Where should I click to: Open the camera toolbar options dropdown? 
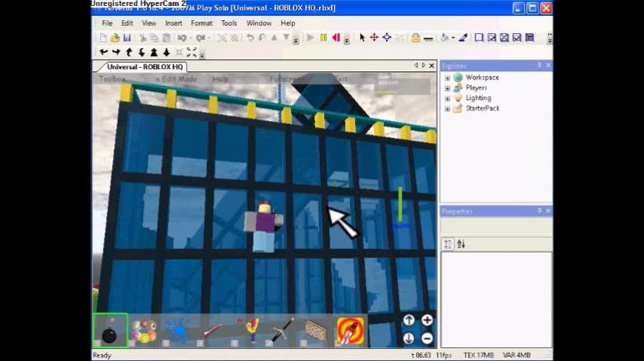[202, 55]
